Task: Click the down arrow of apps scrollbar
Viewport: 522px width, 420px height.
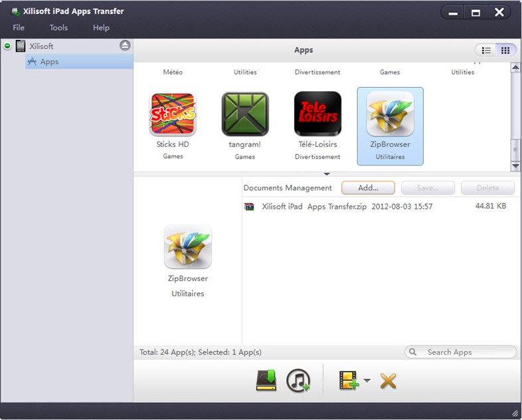Action: point(515,166)
